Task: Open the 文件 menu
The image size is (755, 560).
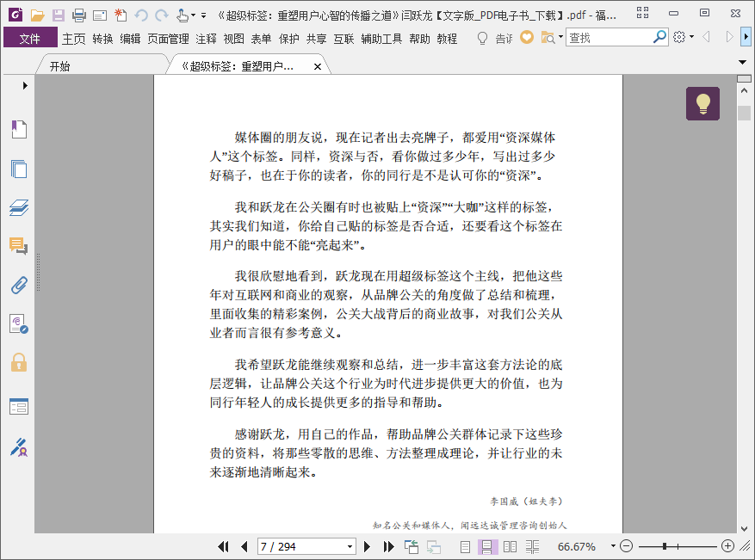Action: point(30,38)
